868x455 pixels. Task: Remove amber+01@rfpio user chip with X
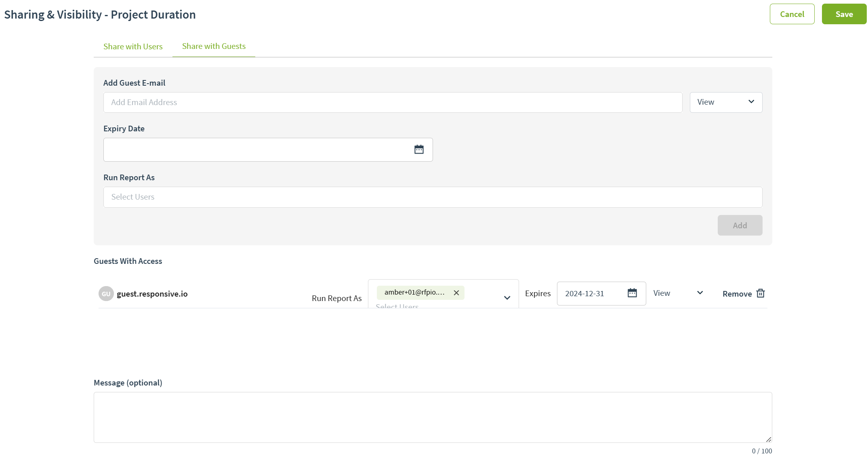click(456, 293)
